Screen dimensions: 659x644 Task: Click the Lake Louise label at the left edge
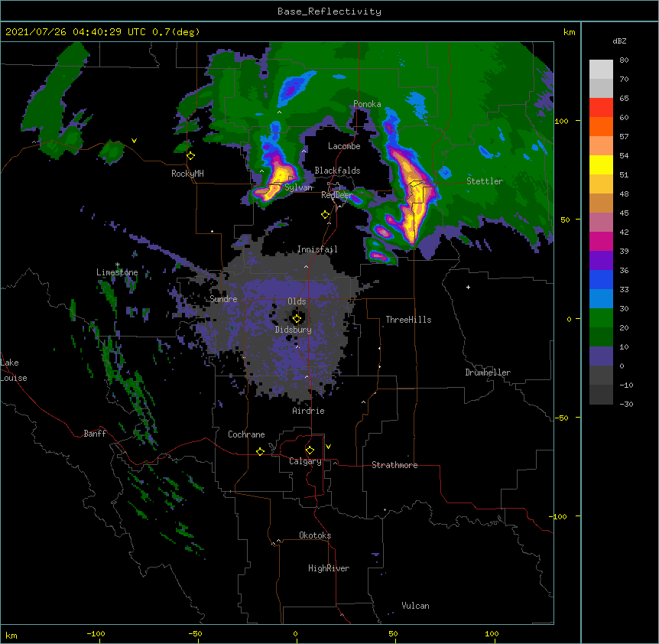pos(14,370)
